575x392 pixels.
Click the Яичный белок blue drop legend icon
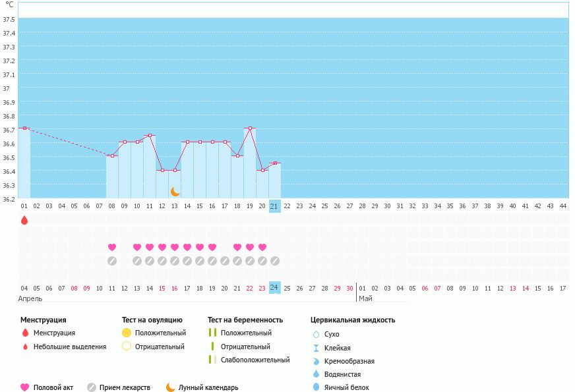pos(316,387)
